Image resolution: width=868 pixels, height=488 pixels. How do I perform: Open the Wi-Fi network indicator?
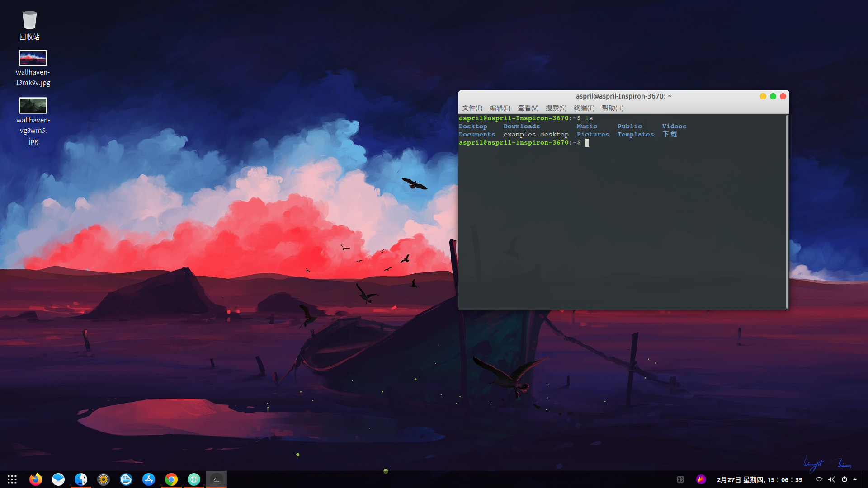tap(819, 479)
